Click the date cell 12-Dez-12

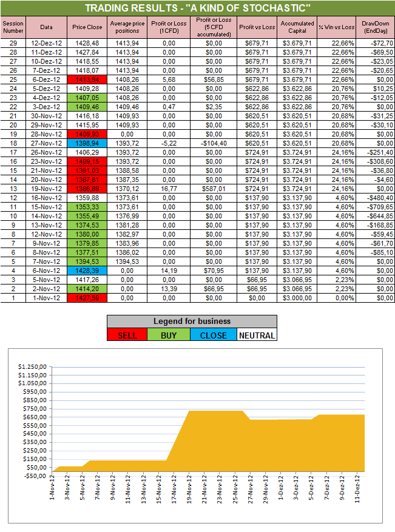(47, 43)
